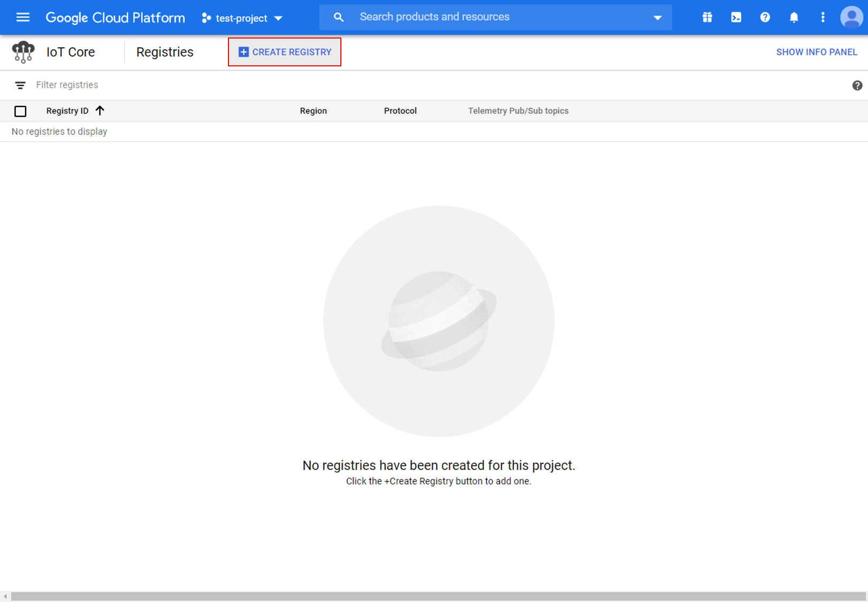Screen dimensions: 868x602
Task: Click the IoT Core product icon
Action: 23,52
